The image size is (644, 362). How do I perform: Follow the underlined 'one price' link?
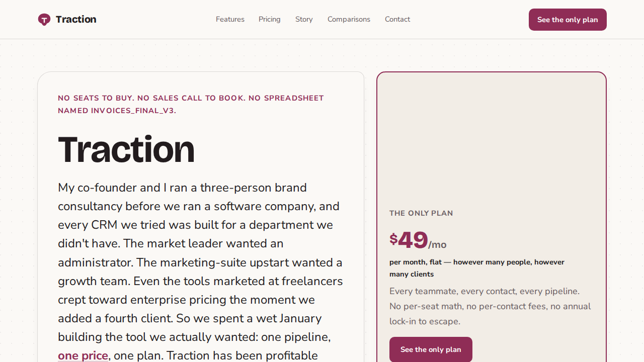pyautogui.click(x=83, y=355)
